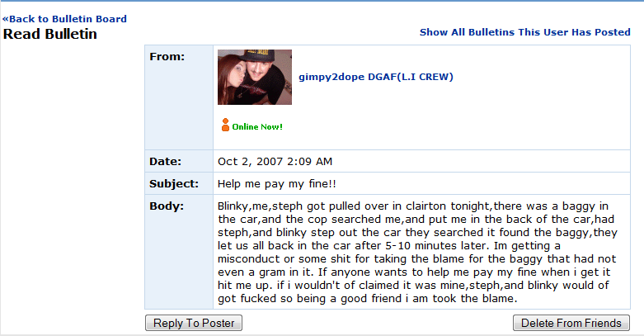The image size is (644, 336).
Task: Show all bulletins this user has posted
Action: (x=524, y=32)
